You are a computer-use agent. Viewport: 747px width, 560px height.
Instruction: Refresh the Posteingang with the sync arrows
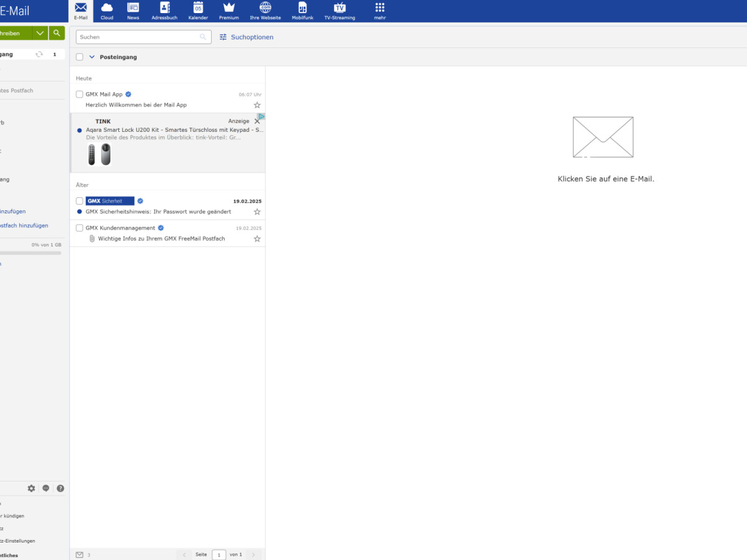[39, 54]
